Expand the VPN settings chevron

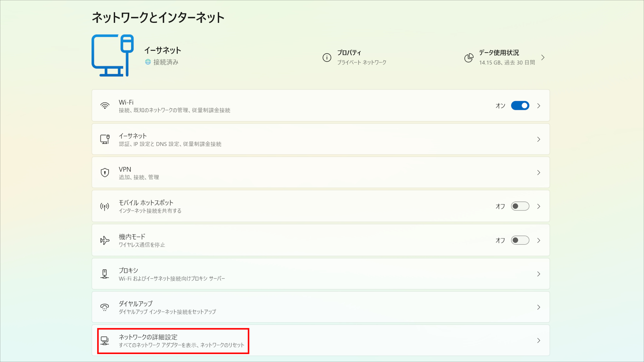[539, 173]
